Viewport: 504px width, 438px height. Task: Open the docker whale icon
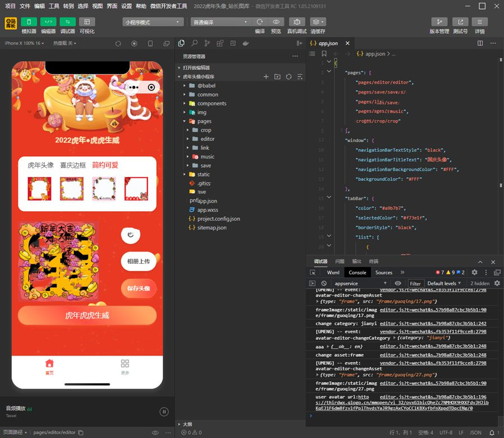coord(246,43)
